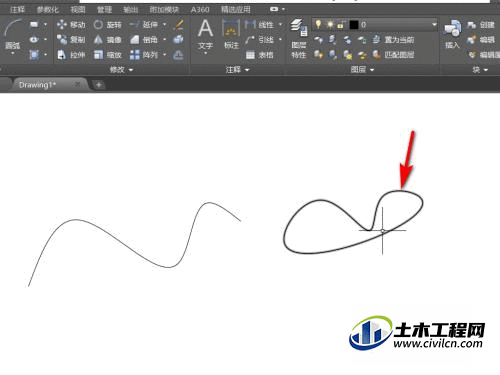This screenshot has width=500, height=375.
Task: Open Layer Properties (图层特性) manager
Action: pos(299,38)
